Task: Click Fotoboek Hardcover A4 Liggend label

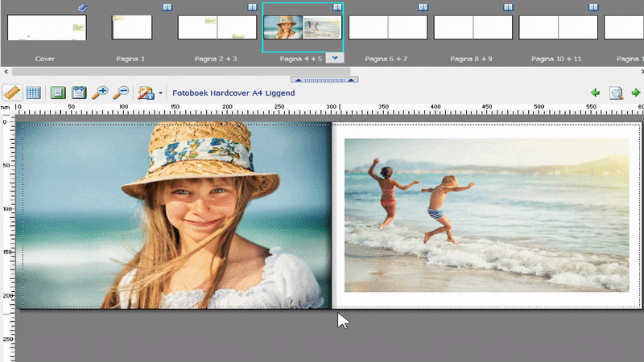Action: coord(233,93)
